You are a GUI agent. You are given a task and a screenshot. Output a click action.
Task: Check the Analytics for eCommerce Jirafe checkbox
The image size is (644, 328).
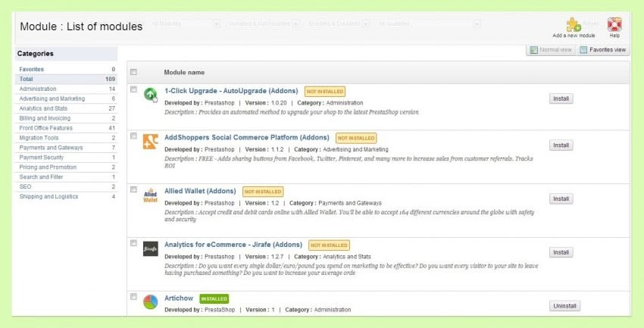pos(133,243)
